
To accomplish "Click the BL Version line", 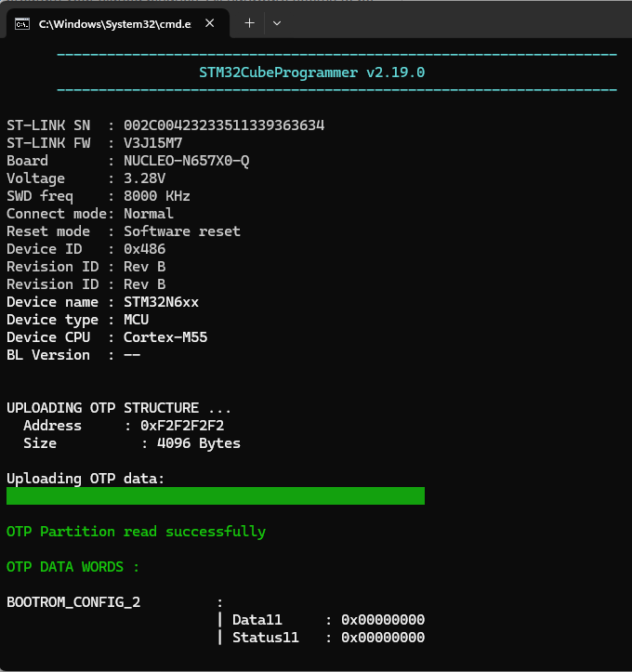I will pyautogui.click(x=73, y=355).
